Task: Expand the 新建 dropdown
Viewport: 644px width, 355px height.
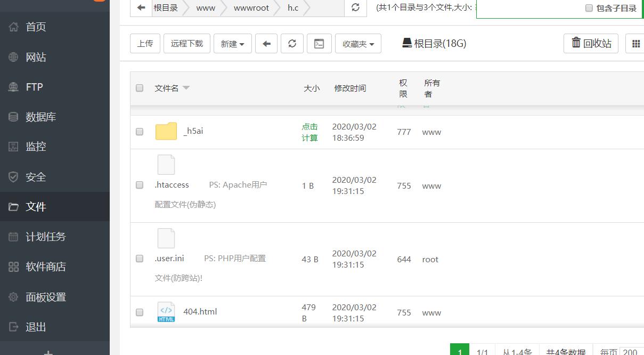Action: 232,43
